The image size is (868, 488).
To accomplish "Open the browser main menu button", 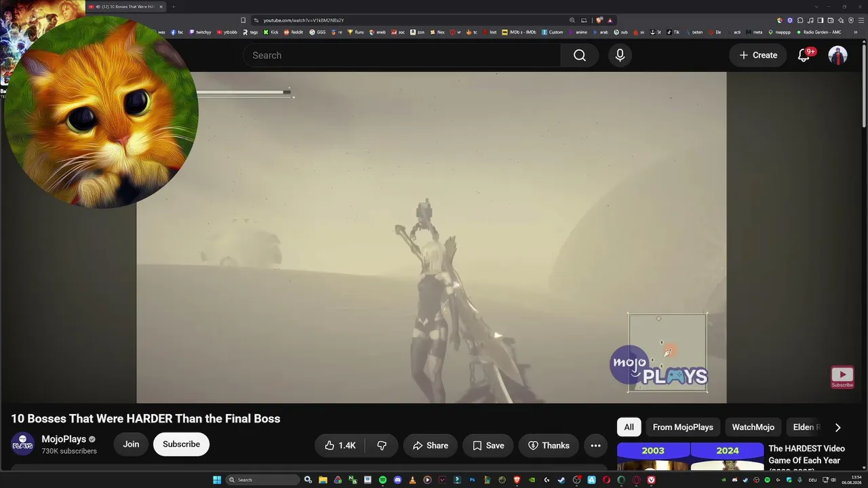I will [x=861, y=20].
